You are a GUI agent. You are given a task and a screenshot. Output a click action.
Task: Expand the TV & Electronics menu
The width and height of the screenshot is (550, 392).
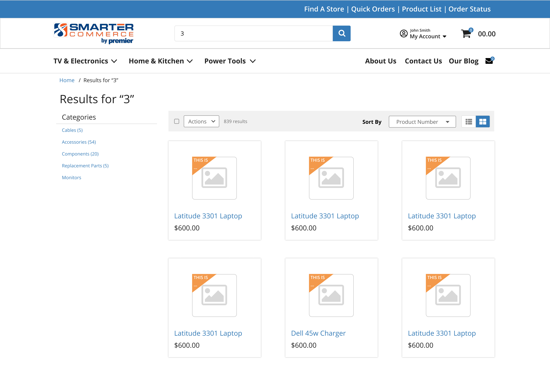click(x=85, y=61)
